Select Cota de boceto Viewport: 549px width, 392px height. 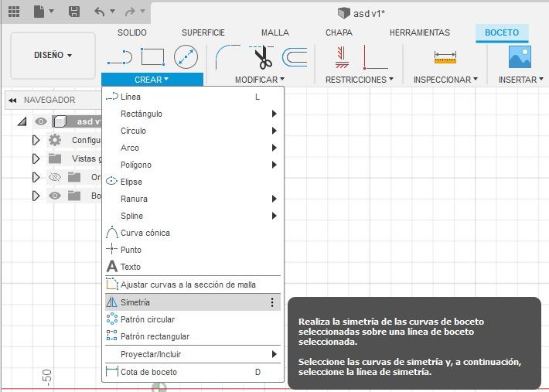point(193,372)
